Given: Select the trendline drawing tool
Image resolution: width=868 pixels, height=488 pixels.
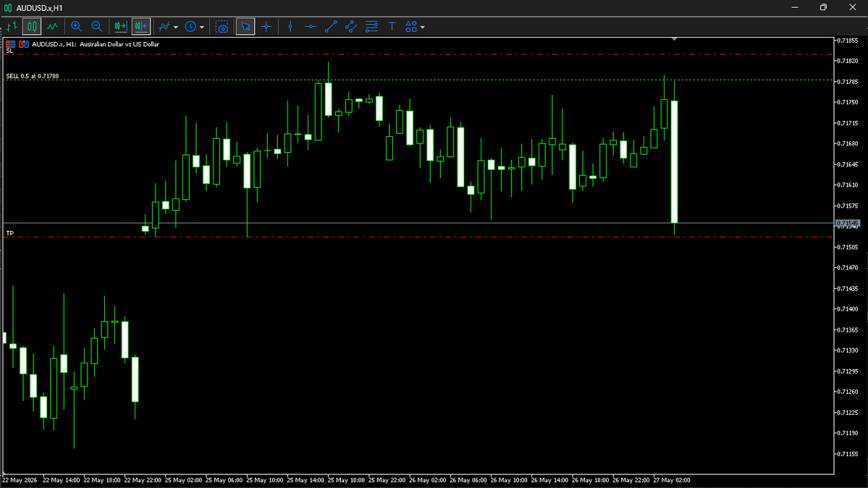Looking at the screenshot, I should coord(331,27).
